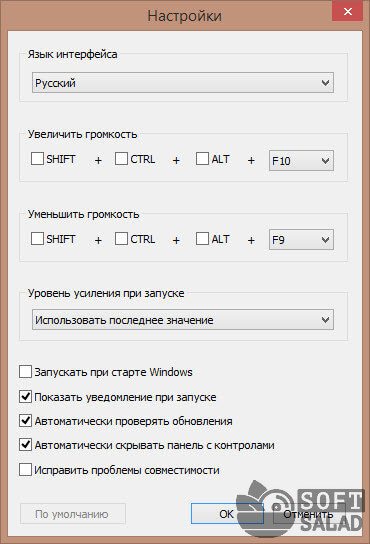This screenshot has width=370, height=544.
Task: Enable ALT for Уменьшить громкость hotkey
Action: (x=202, y=239)
